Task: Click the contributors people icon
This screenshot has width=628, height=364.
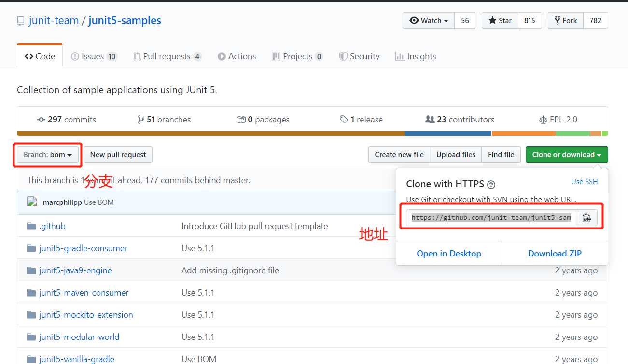Action: click(430, 120)
